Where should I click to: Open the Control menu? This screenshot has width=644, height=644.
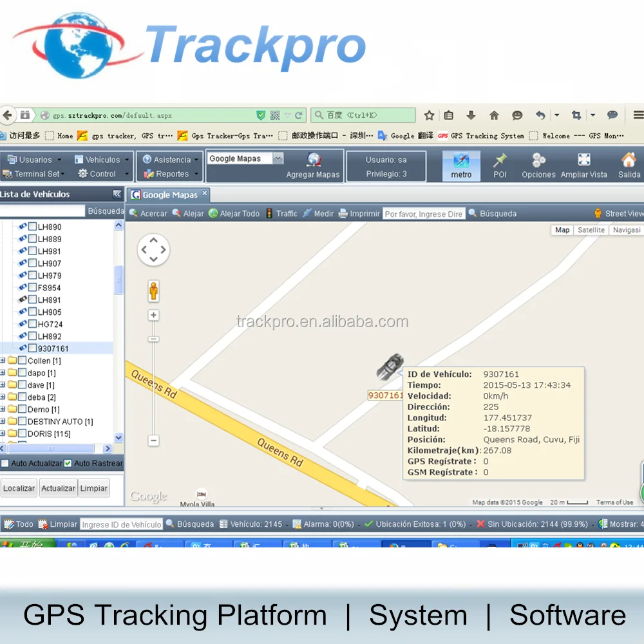tap(104, 174)
